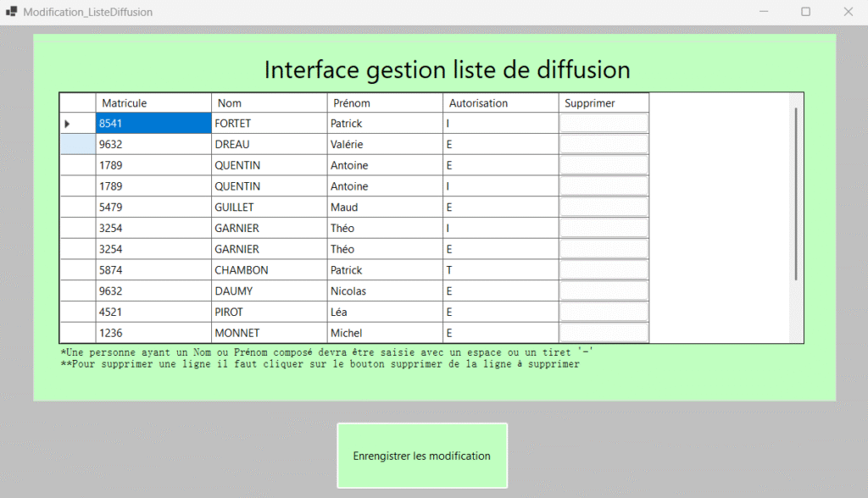Select the Nicolas first name cell
This screenshot has height=498, width=868.
[x=384, y=291]
